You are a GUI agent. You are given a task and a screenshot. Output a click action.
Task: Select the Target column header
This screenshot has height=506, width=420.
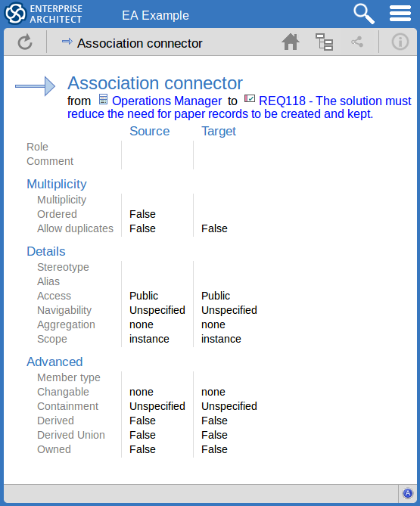[x=219, y=131]
